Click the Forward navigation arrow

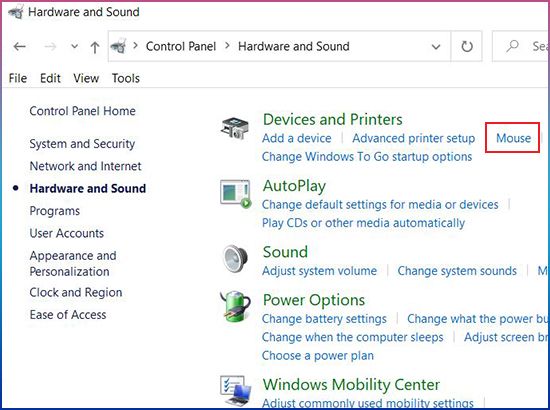(x=50, y=46)
